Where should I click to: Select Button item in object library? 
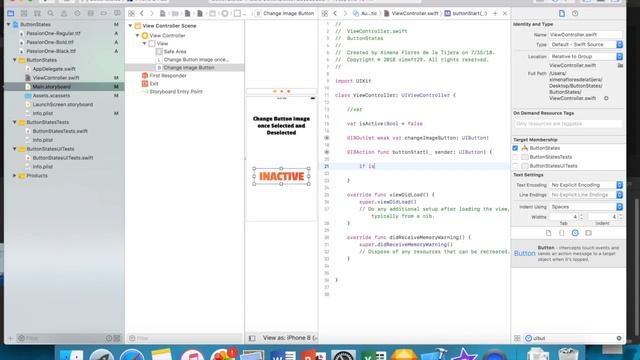click(x=568, y=253)
